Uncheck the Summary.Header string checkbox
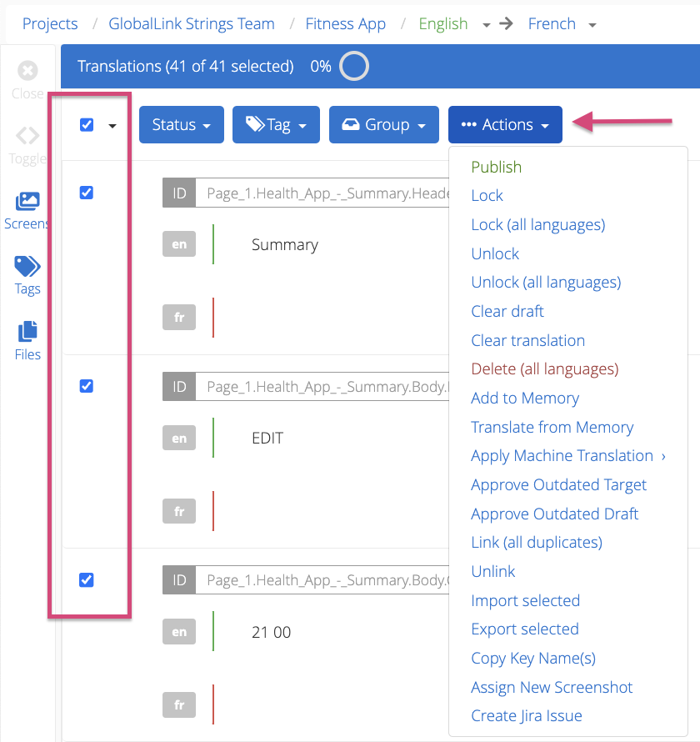Image resolution: width=700 pixels, height=742 pixels. pyautogui.click(x=87, y=193)
